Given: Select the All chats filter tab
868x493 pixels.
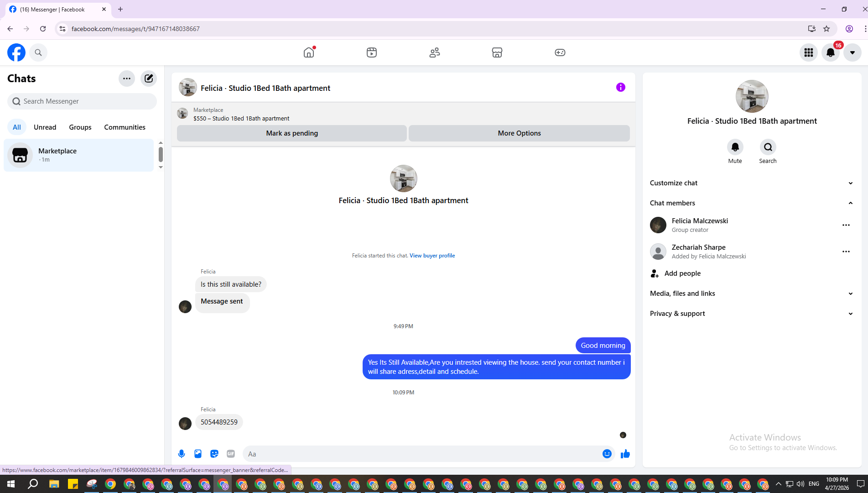Looking at the screenshot, I should pyautogui.click(x=17, y=127).
